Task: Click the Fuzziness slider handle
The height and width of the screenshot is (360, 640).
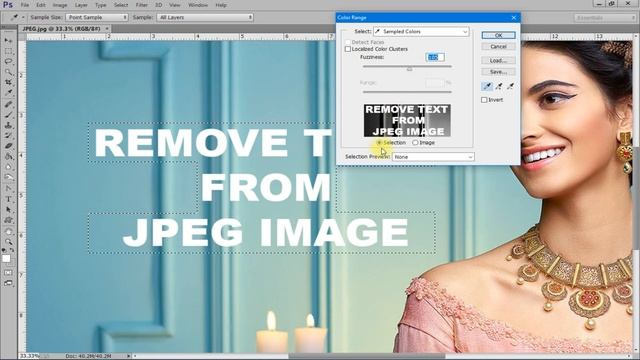Action: click(x=409, y=69)
